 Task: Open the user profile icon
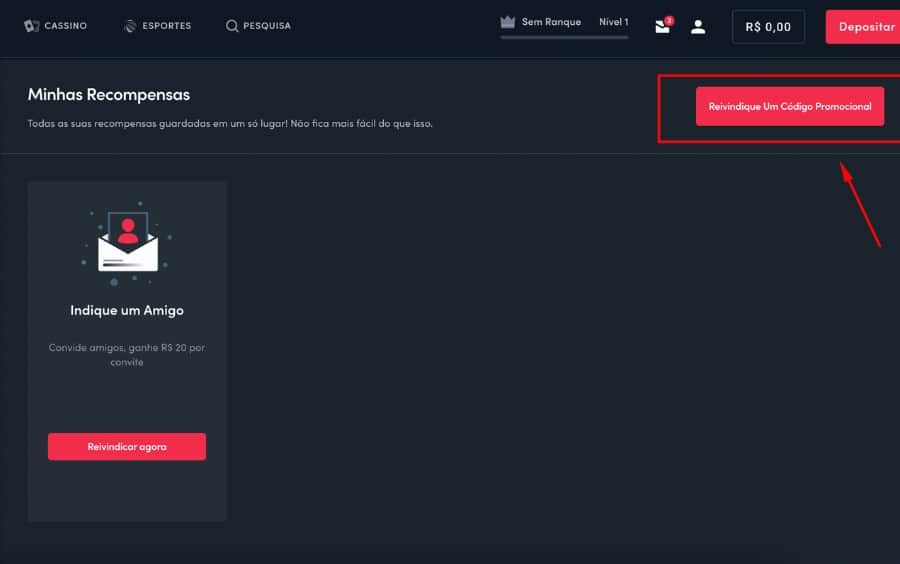698,27
